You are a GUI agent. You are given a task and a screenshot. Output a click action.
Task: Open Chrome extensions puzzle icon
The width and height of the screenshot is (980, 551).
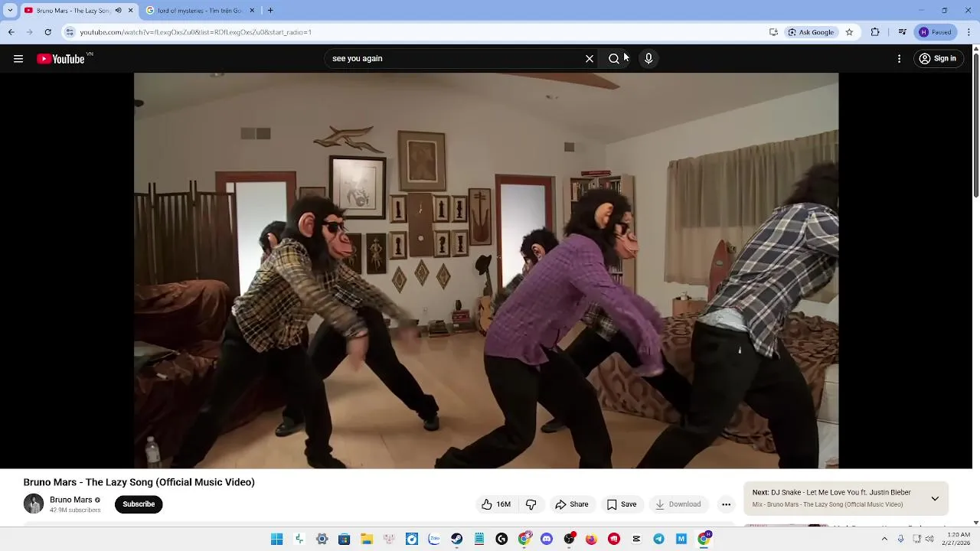[x=875, y=32]
